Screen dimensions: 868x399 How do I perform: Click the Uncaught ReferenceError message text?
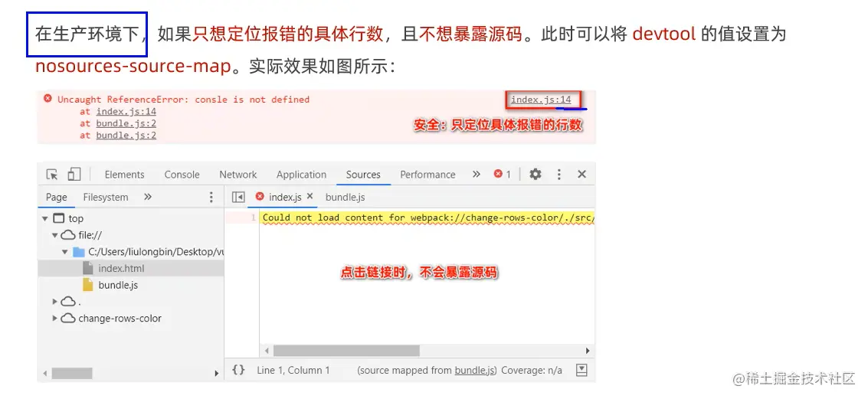(x=183, y=100)
